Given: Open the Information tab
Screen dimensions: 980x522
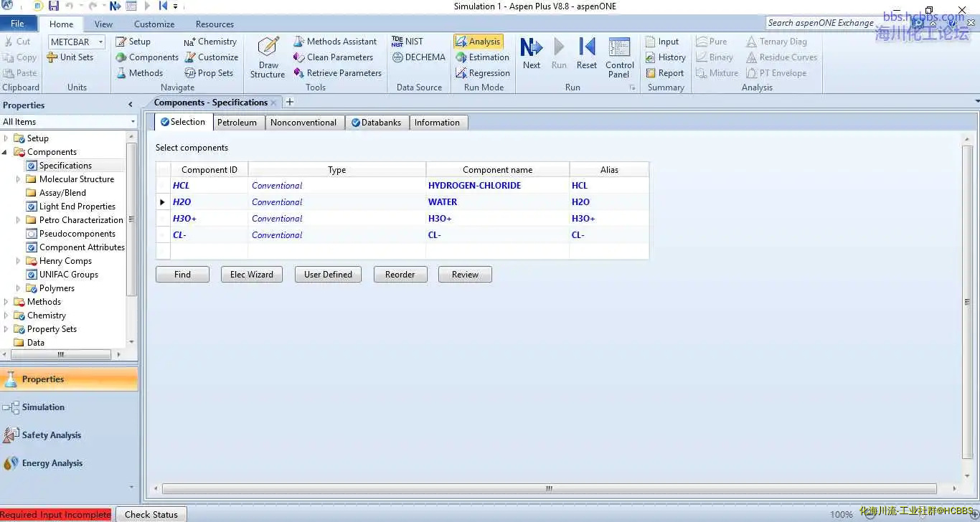Looking at the screenshot, I should pos(437,123).
